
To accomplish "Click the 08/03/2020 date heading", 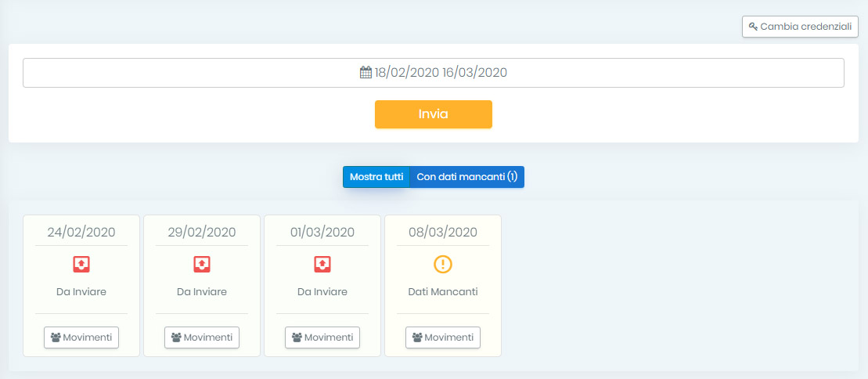I will [x=443, y=232].
